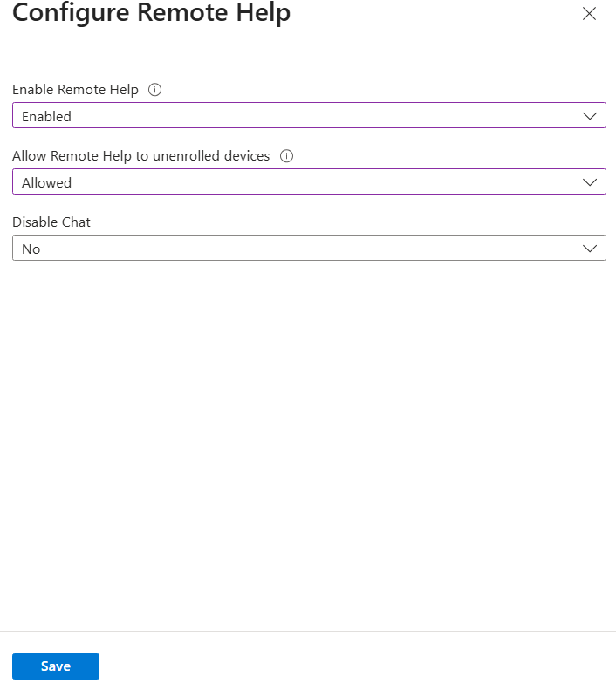
Task: Select the 'No' value in Disable Chat
Action: 31,249
